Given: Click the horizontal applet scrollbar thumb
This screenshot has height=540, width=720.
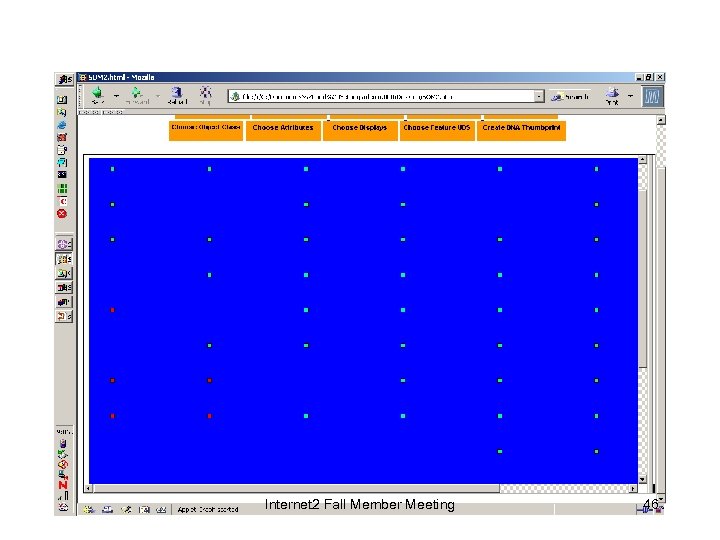Looking at the screenshot, I should point(297,489).
